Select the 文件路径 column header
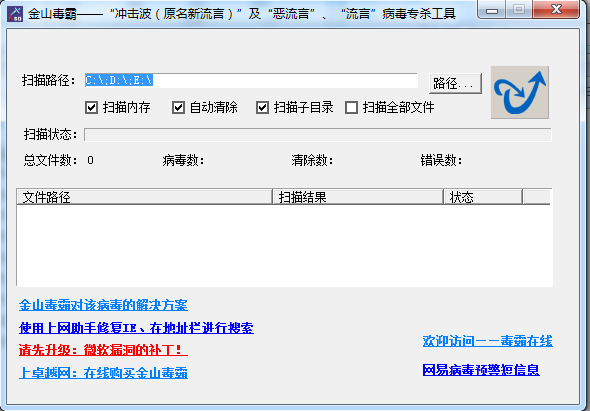Viewport: 590px width, 411px height. pyautogui.click(x=144, y=197)
